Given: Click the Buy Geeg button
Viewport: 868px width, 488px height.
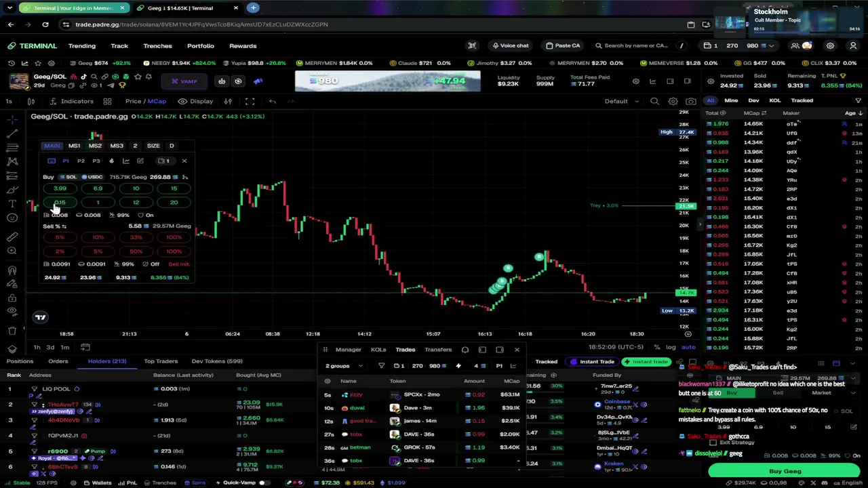Looking at the screenshot, I should [x=785, y=471].
